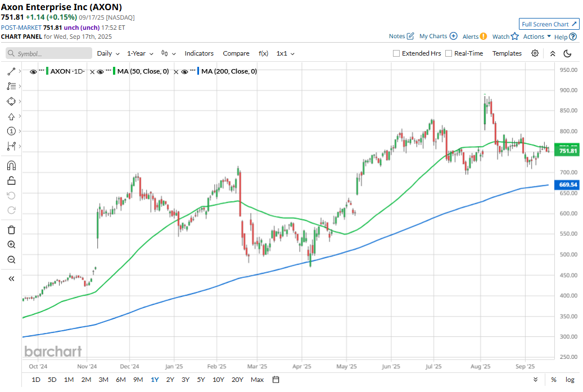Open the 1-Year period dropdown
This screenshot has height=392, width=583.
tap(140, 53)
